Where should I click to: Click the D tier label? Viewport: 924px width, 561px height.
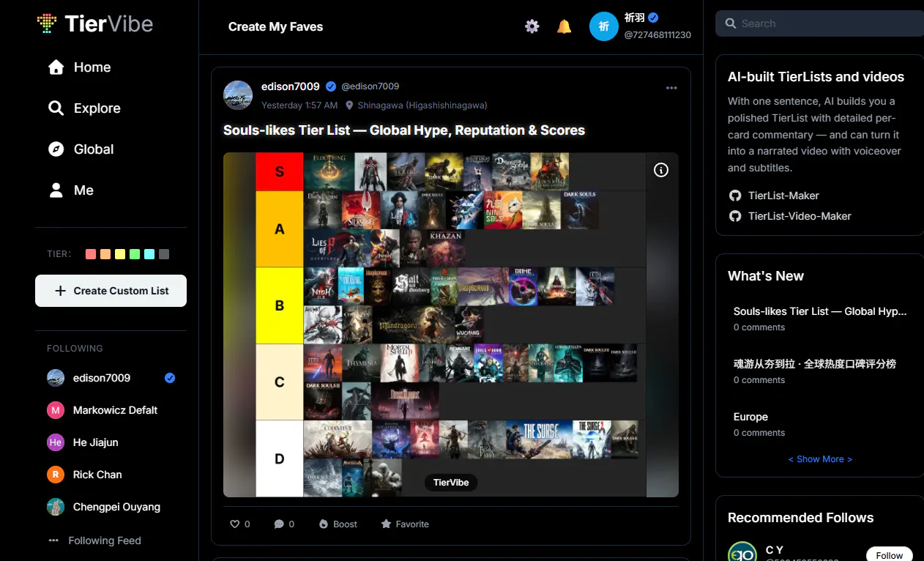pos(280,459)
